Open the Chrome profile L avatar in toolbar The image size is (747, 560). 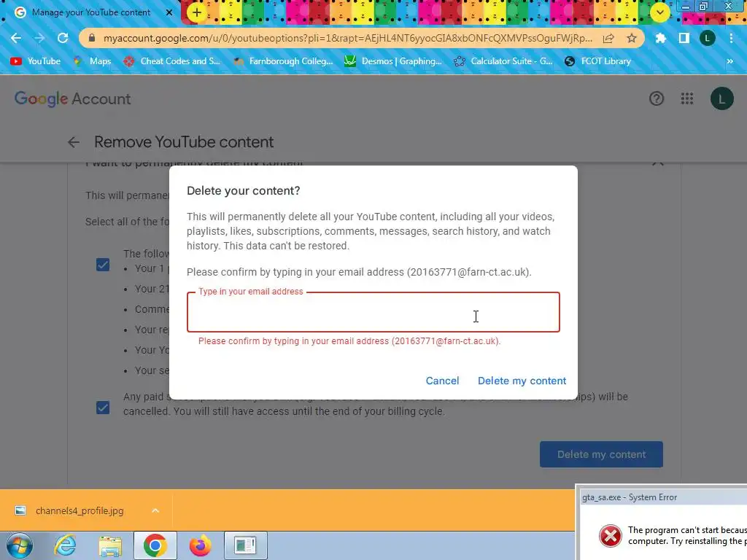707,38
